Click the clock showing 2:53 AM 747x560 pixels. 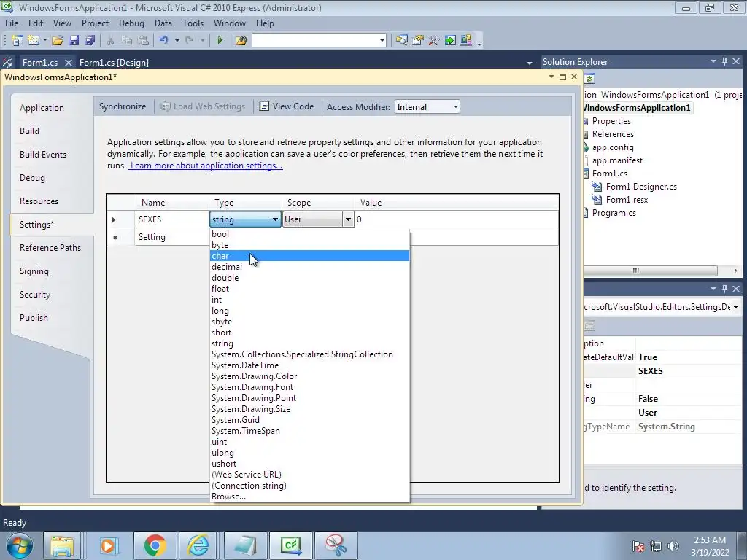710,540
